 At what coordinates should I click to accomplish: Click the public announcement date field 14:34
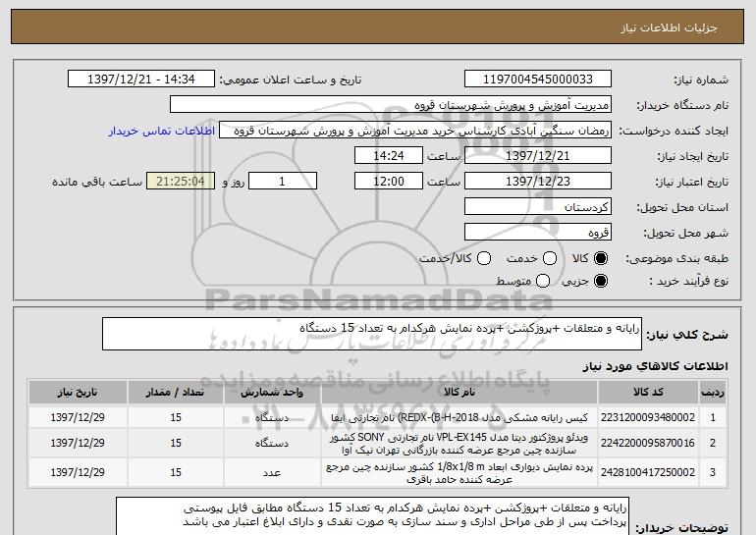pyautogui.click(x=141, y=80)
